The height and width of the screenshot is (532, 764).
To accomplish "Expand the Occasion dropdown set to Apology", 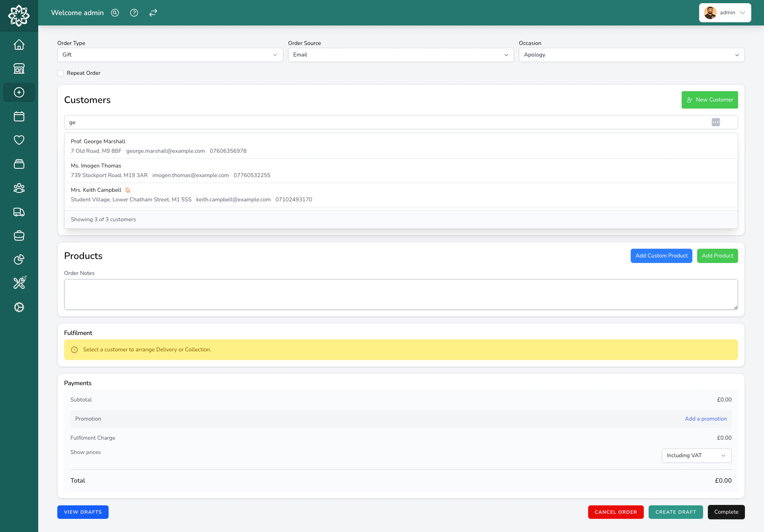I will click(631, 55).
